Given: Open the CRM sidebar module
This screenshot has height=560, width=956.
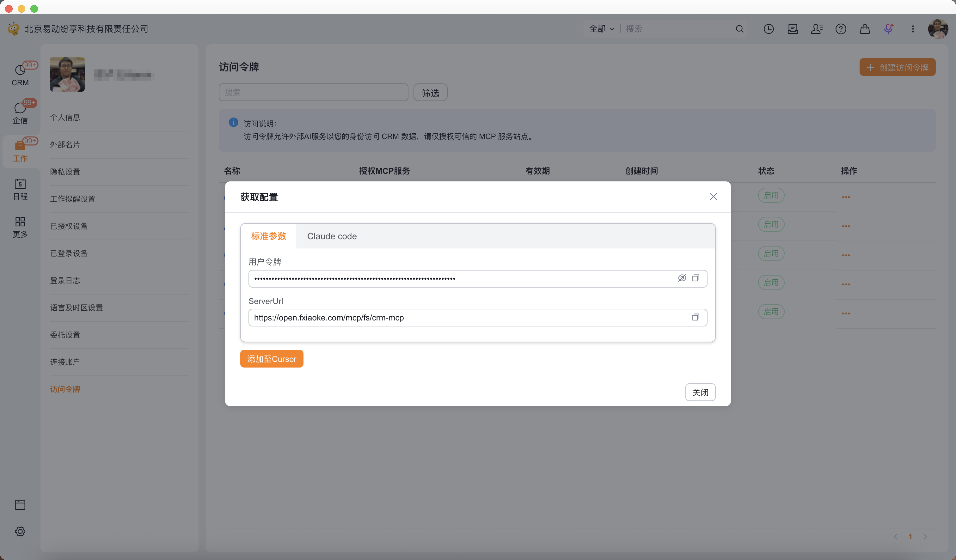Looking at the screenshot, I should pyautogui.click(x=20, y=75).
